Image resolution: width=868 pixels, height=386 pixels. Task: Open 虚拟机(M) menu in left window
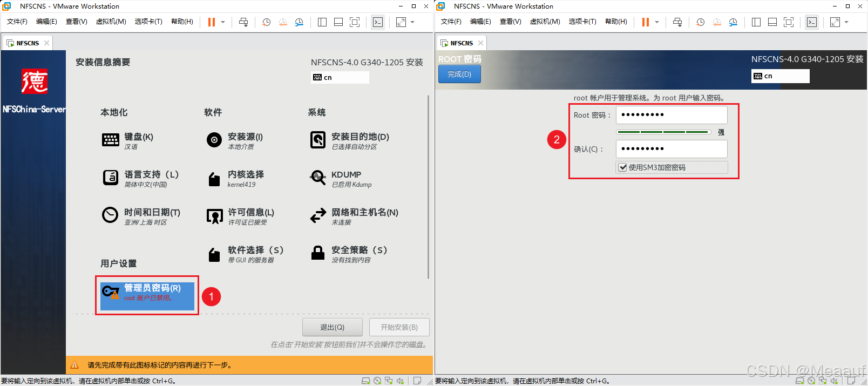pos(111,22)
